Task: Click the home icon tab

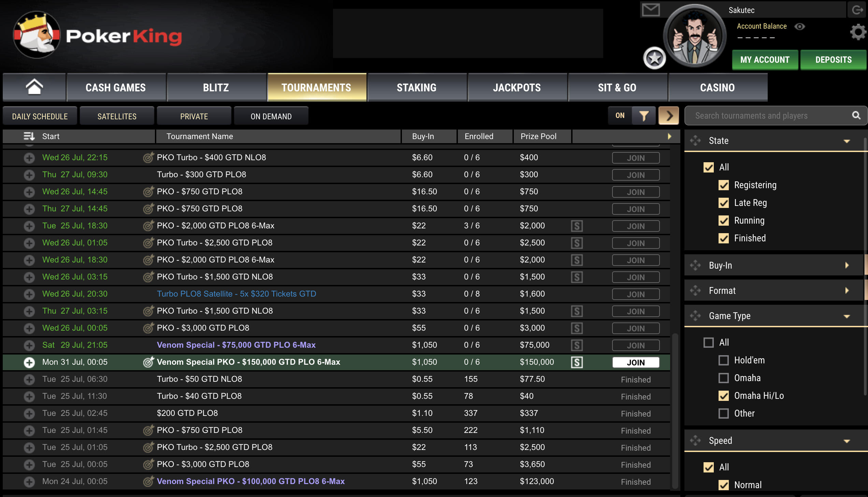Action: pyautogui.click(x=34, y=87)
